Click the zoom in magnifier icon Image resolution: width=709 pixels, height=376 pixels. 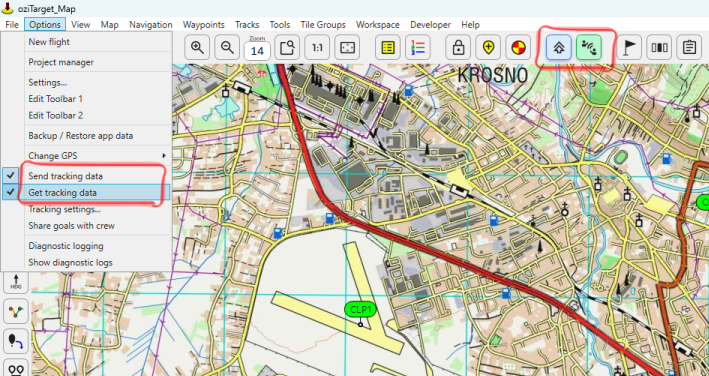(197, 47)
